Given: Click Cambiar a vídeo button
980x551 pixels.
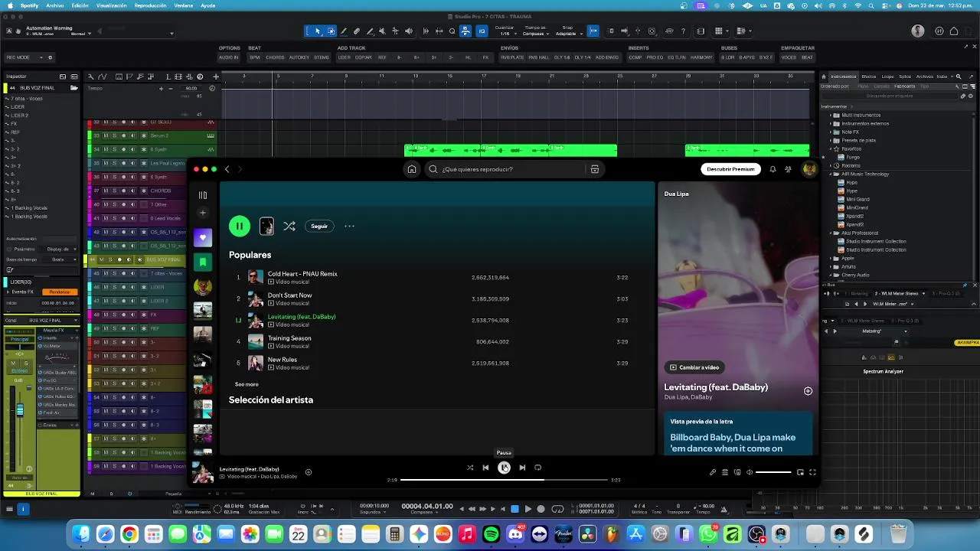Looking at the screenshot, I should click(x=694, y=367).
